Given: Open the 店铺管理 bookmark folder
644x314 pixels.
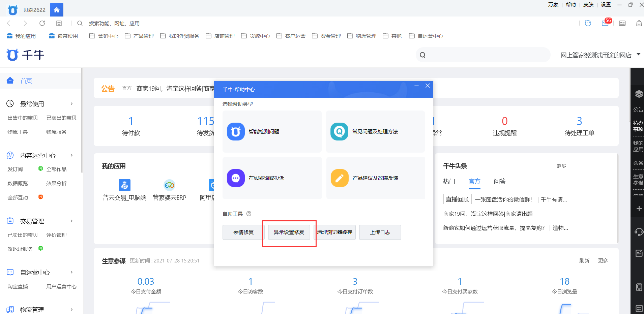Looking at the screenshot, I should pos(220,36).
